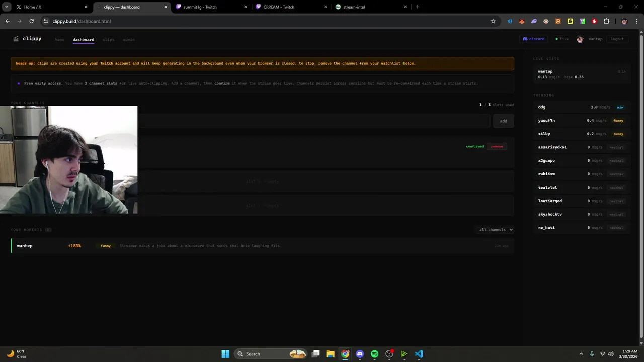The image size is (644, 362).
Task: Click the live status indicator
Action: 562,39
